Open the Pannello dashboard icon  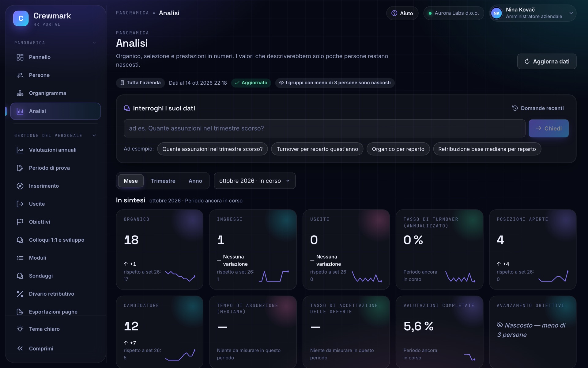click(20, 57)
